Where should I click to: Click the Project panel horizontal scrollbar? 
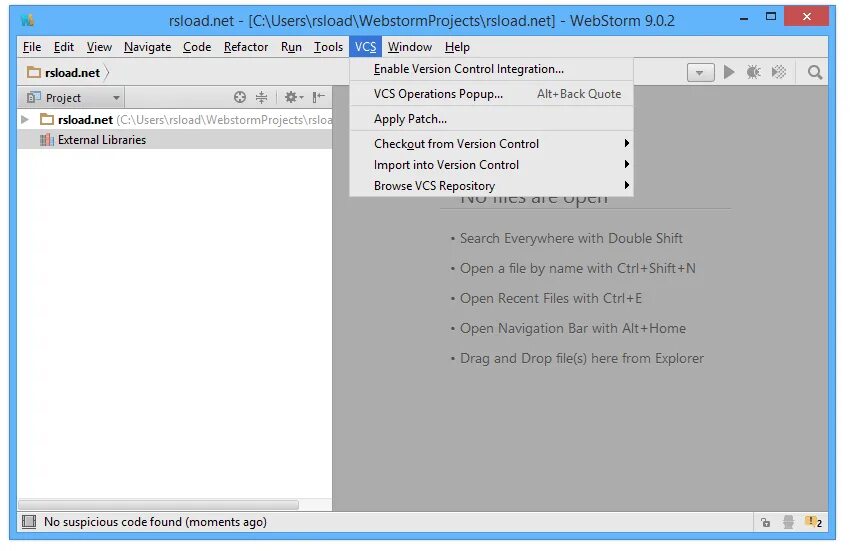click(158, 505)
